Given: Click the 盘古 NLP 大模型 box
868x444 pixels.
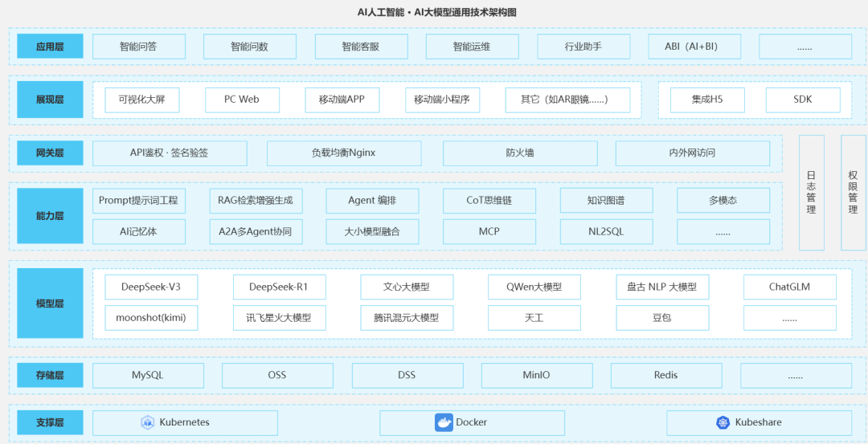Looking at the screenshot, I should click(662, 287).
